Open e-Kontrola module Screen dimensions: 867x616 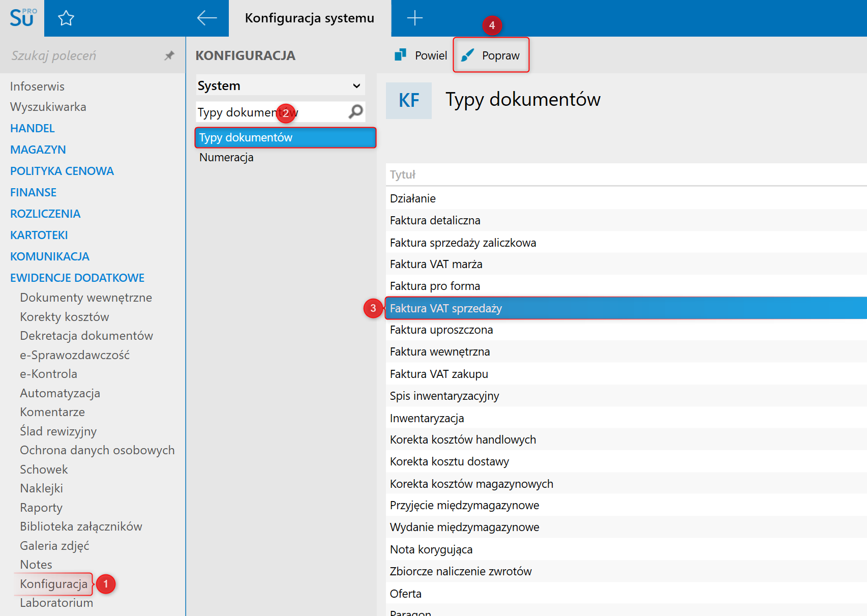(x=49, y=374)
